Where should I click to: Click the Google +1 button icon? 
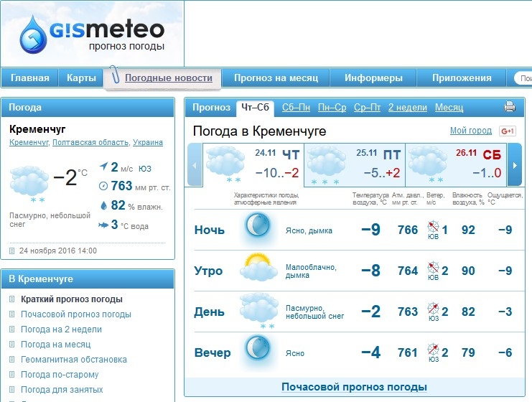(508, 131)
